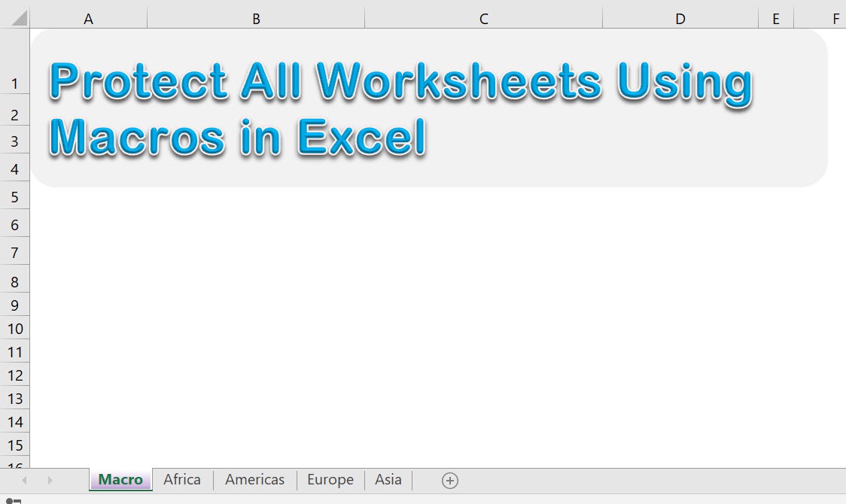846x504 pixels.
Task: Select row 9 header
Action: [14, 305]
